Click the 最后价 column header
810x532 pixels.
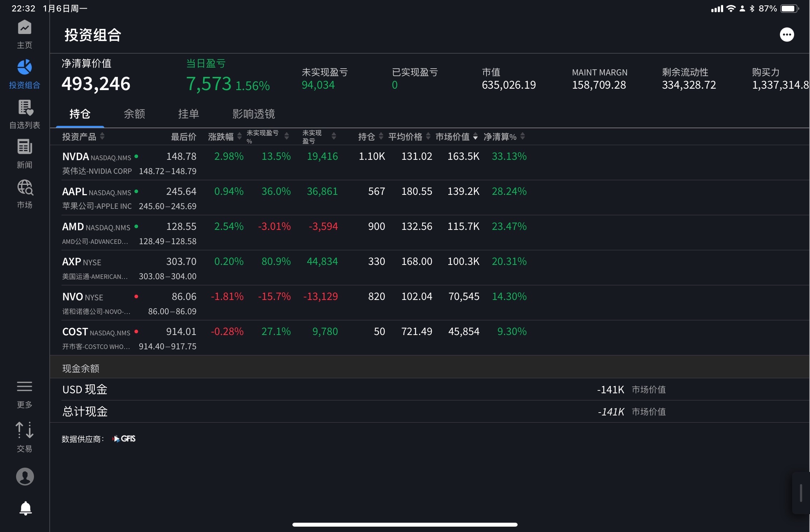[183, 137]
